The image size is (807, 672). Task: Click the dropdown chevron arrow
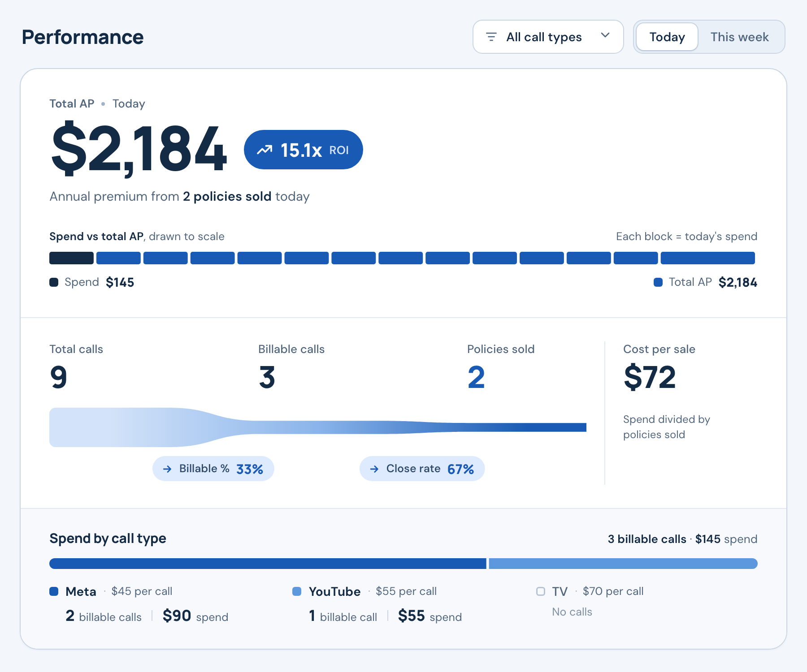[605, 35]
